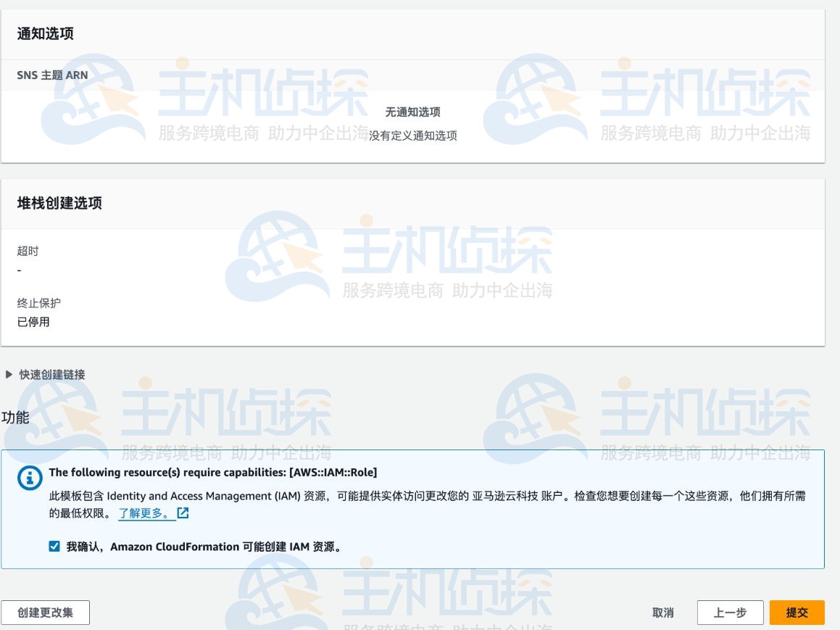
Task: Click the 已停用 value
Action: tap(33, 321)
